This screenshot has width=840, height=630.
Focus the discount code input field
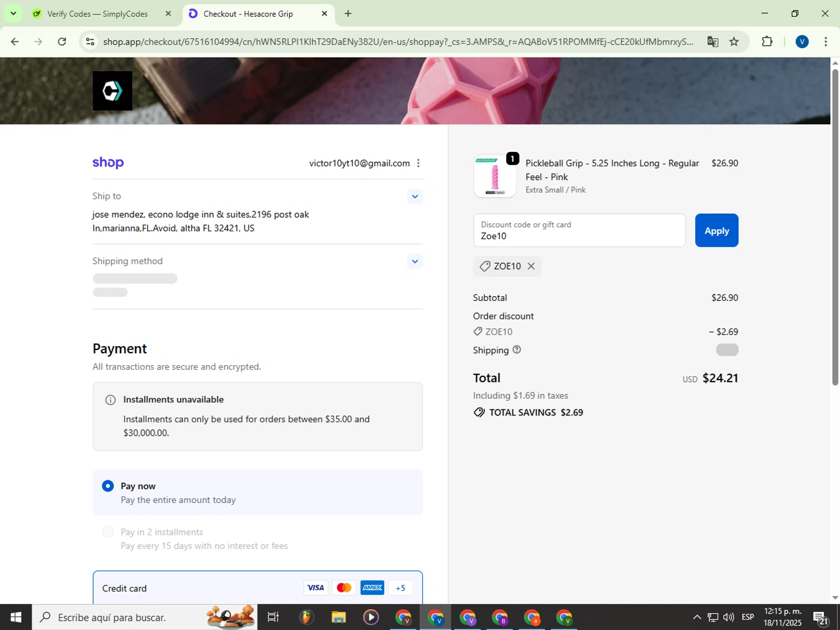tap(580, 230)
